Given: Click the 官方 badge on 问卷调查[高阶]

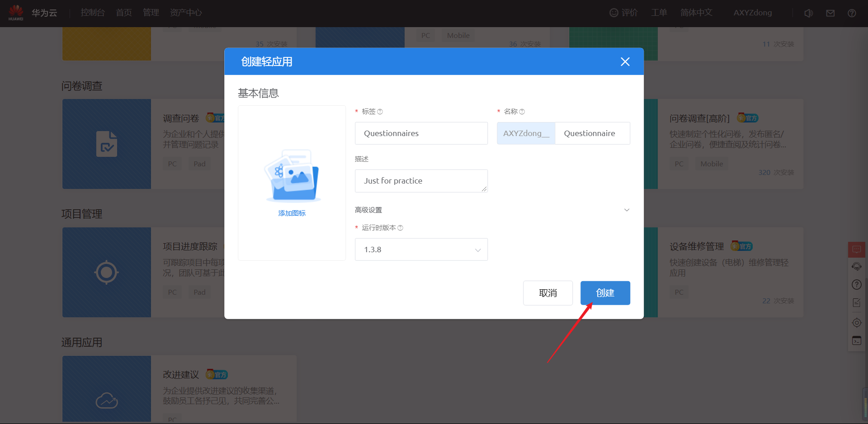Looking at the screenshot, I should [x=748, y=118].
